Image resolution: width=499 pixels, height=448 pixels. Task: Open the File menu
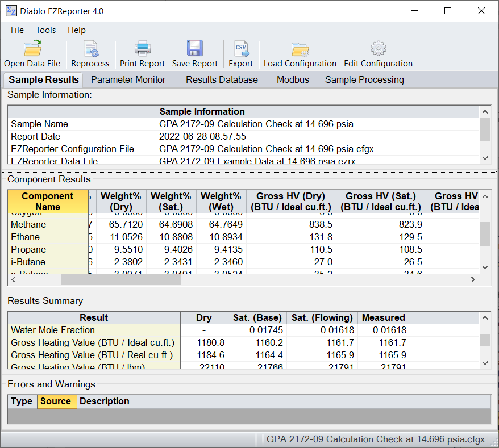pos(17,30)
